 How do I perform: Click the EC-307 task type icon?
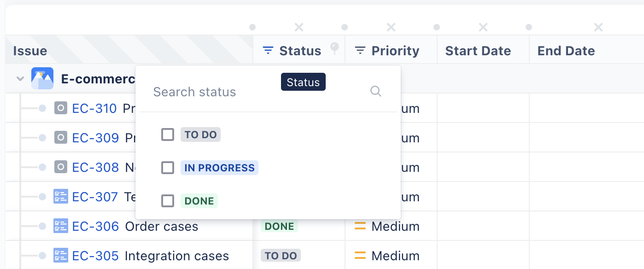(x=61, y=197)
